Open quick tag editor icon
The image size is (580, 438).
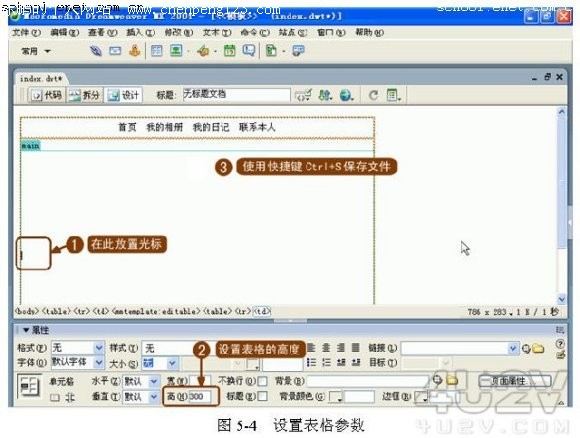(560, 355)
